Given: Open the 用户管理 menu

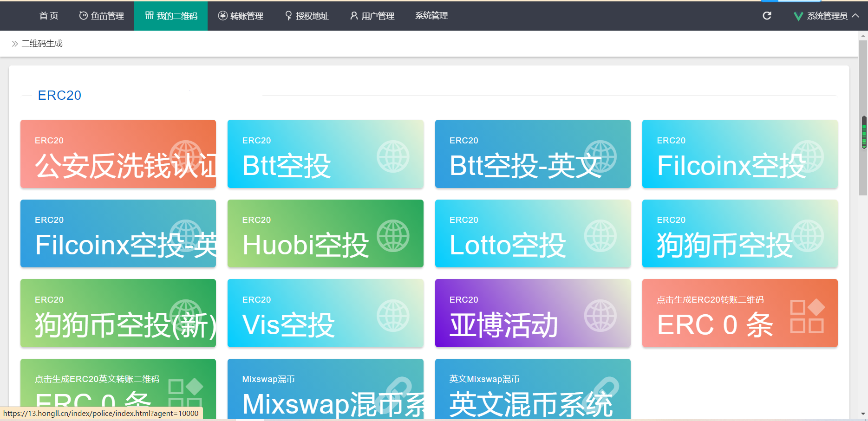Looking at the screenshot, I should pyautogui.click(x=372, y=16).
